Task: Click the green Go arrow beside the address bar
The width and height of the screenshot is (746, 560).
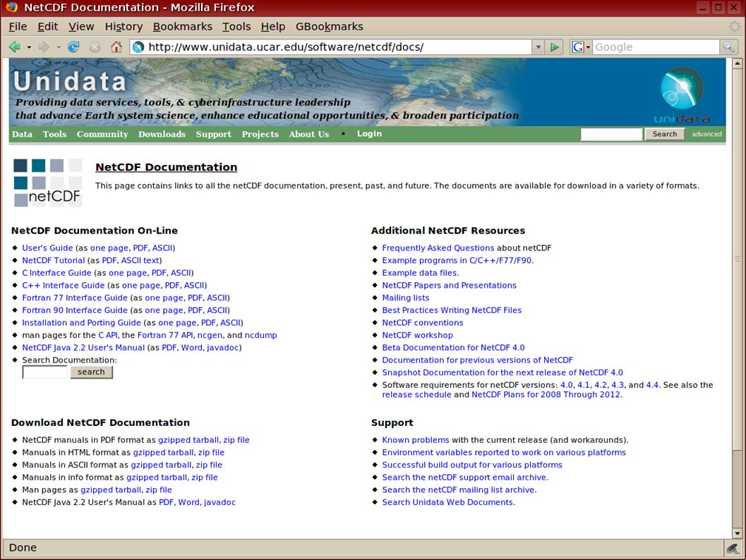Action: pos(554,47)
